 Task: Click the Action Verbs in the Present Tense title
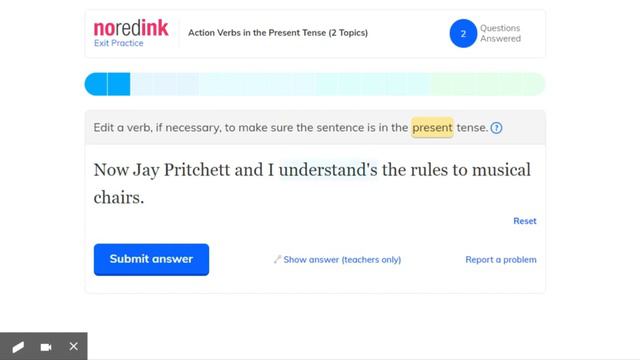[x=278, y=33]
